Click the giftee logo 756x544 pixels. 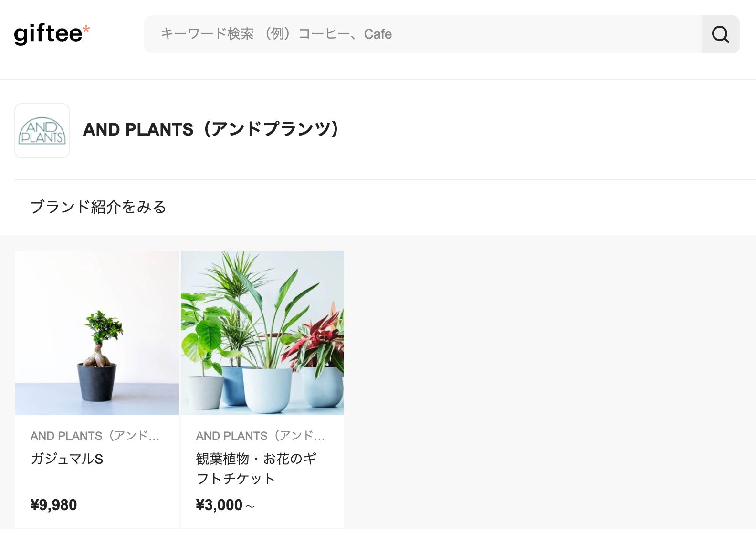[48, 34]
